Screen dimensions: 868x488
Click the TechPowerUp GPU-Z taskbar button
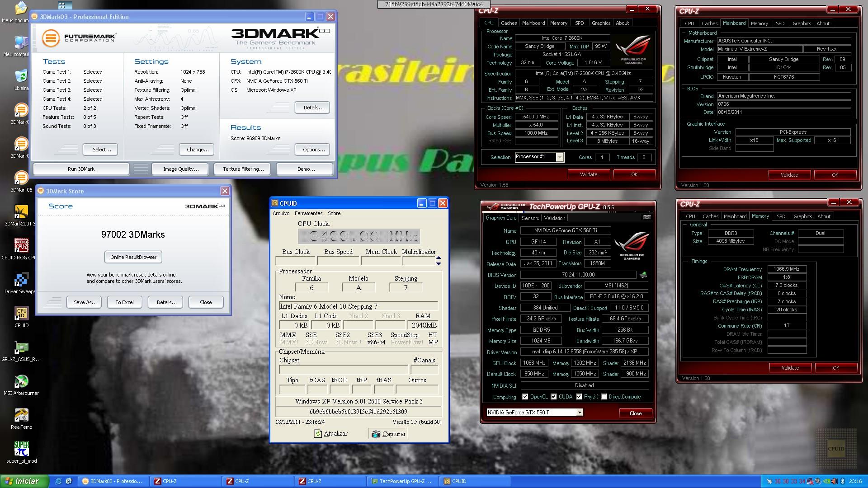pos(401,481)
